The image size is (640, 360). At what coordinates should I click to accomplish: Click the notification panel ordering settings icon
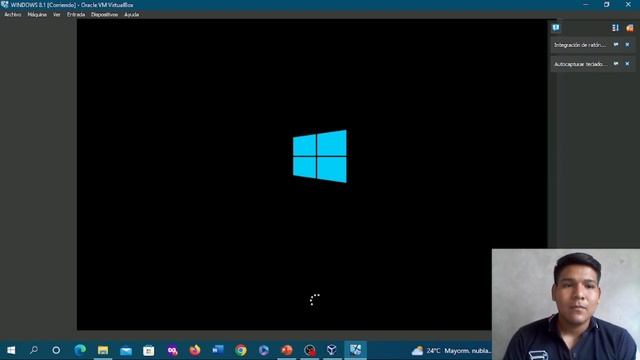pyautogui.click(x=616, y=28)
